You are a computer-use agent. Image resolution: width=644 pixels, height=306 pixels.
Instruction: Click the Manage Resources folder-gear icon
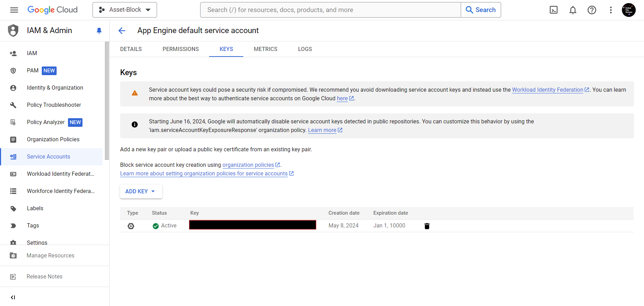(13, 256)
